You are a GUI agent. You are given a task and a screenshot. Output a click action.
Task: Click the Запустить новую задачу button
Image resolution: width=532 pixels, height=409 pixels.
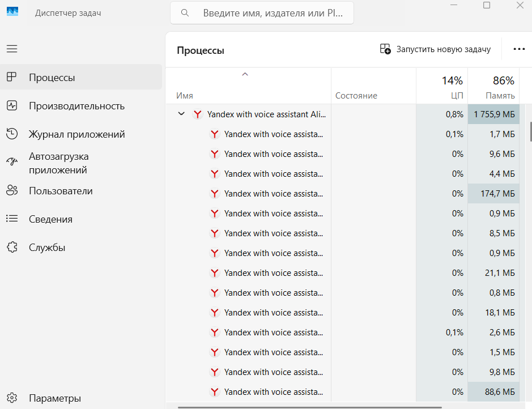click(435, 49)
